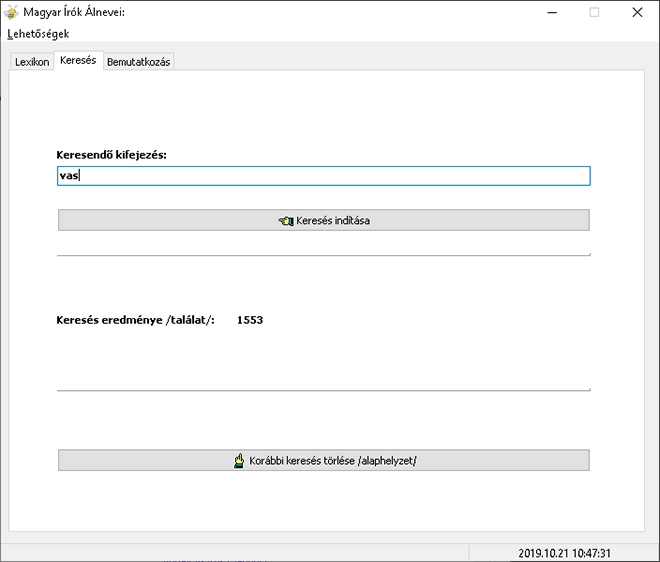Switch to the Lexikon tab
660x562 pixels.
click(x=32, y=62)
